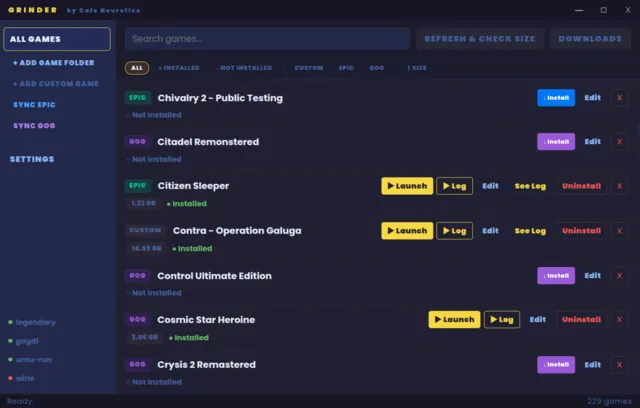Launch Contra - Operation Galuga

pos(407,231)
